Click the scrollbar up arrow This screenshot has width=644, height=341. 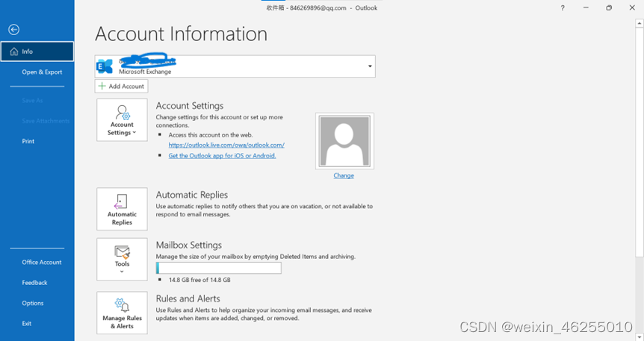coord(640,23)
